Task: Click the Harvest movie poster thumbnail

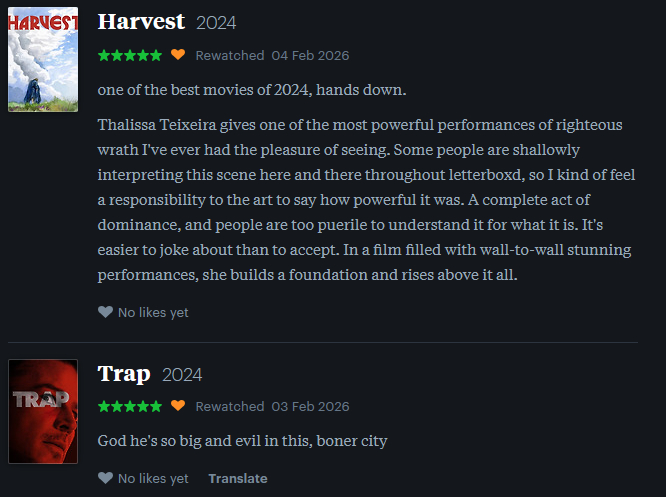Action: (43, 61)
